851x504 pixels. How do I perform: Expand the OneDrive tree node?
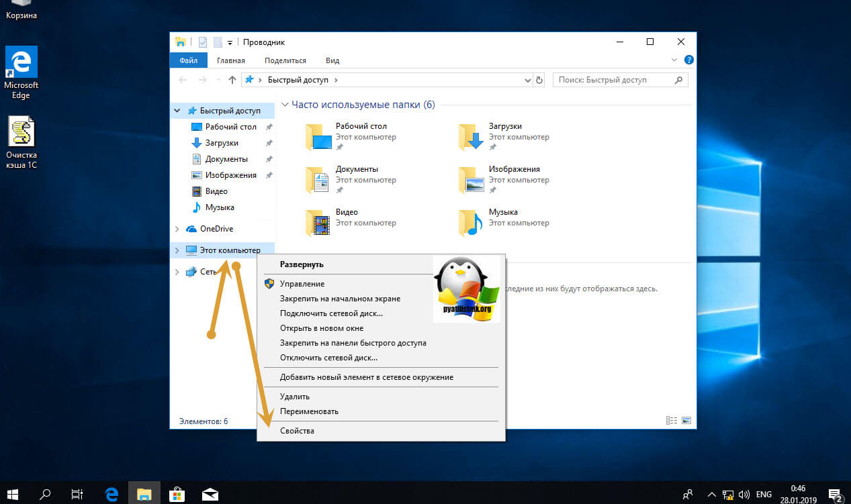[177, 229]
